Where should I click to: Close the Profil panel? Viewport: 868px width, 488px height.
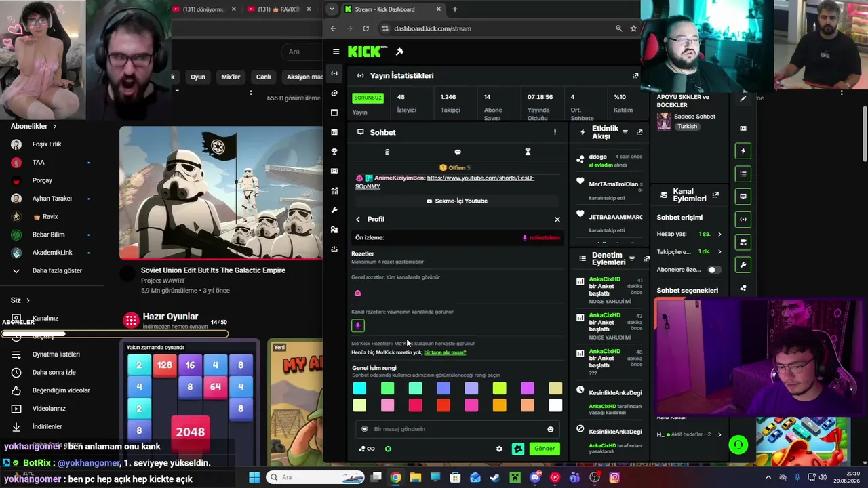click(557, 219)
